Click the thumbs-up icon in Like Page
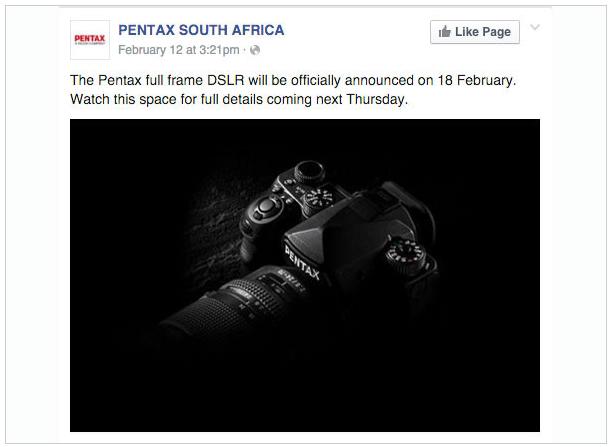Image resolution: width=613 pixels, height=447 pixels. pyautogui.click(x=445, y=31)
